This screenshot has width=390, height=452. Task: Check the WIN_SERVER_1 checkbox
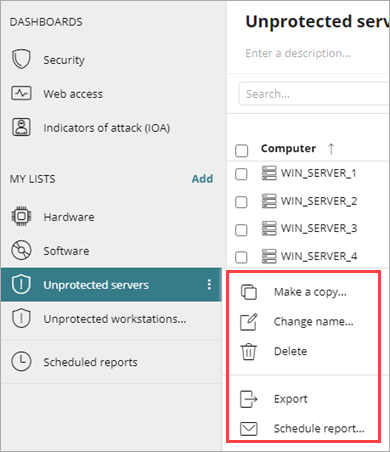pos(241,174)
